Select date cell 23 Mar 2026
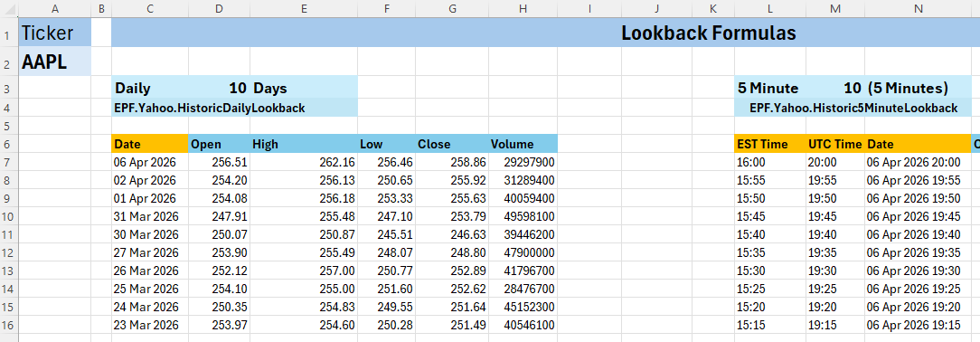 click(150, 326)
